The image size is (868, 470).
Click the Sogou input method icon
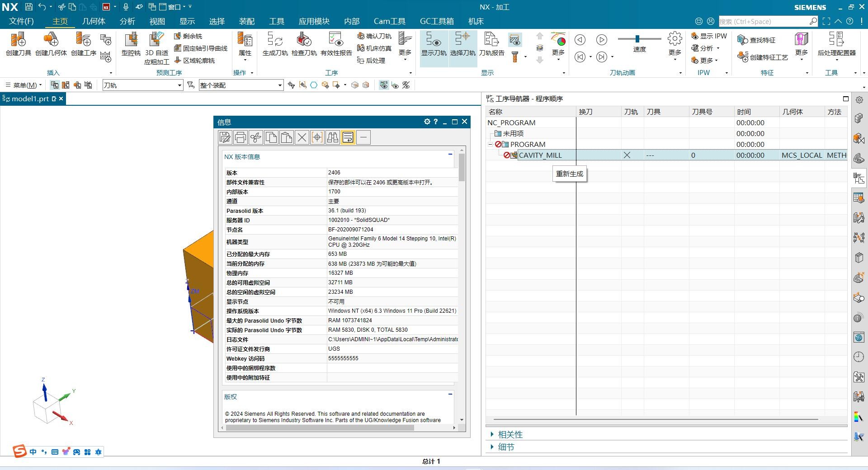(x=19, y=451)
